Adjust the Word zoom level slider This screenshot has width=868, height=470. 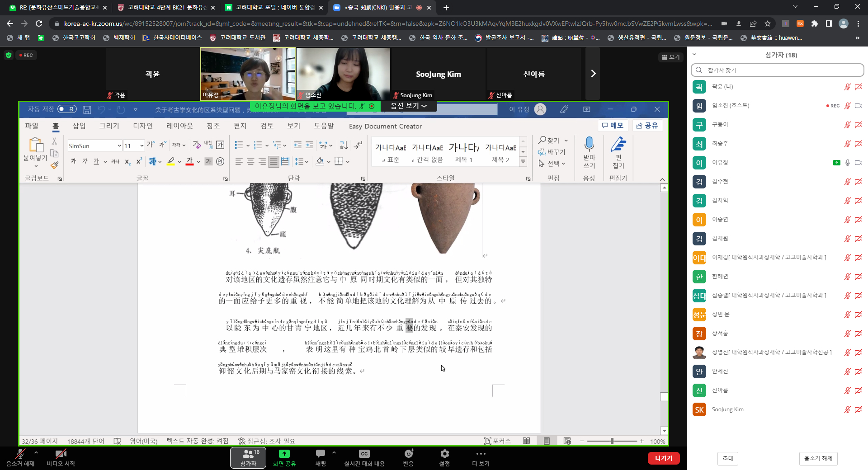[x=612, y=441]
